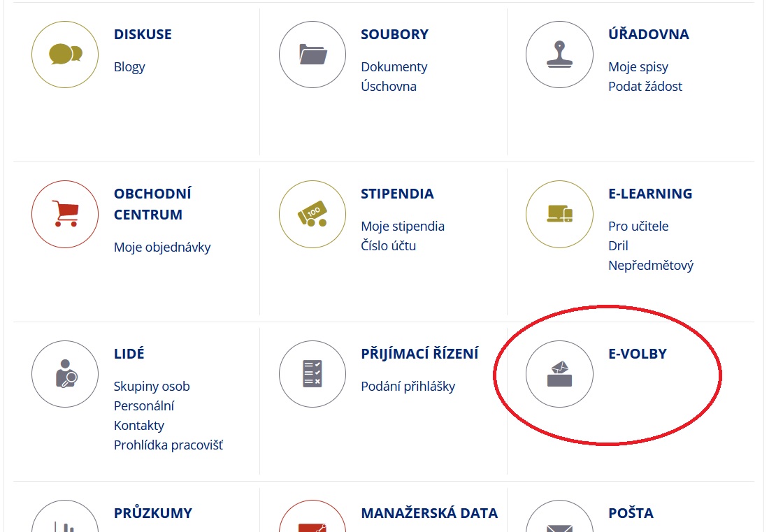Open the E-learning devices icon
This screenshot has height=532, width=769.
click(559, 214)
